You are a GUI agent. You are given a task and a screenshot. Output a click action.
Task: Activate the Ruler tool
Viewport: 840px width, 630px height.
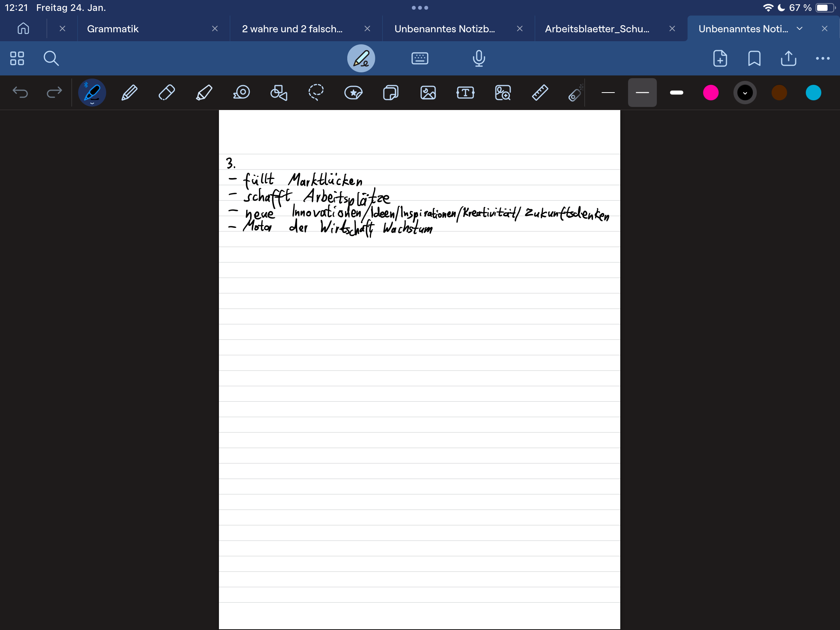click(x=540, y=93)
